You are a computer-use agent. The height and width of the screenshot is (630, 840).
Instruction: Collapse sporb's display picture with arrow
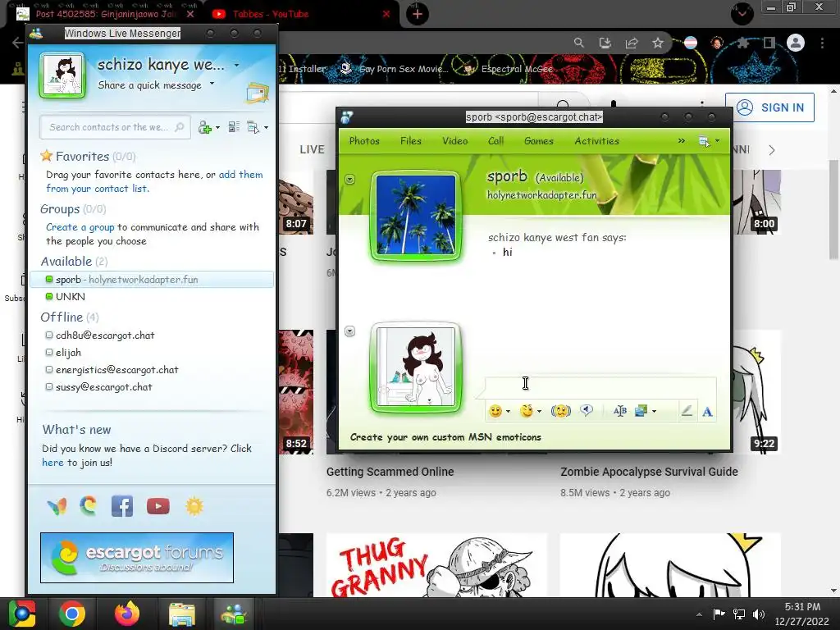coord(349,179)
